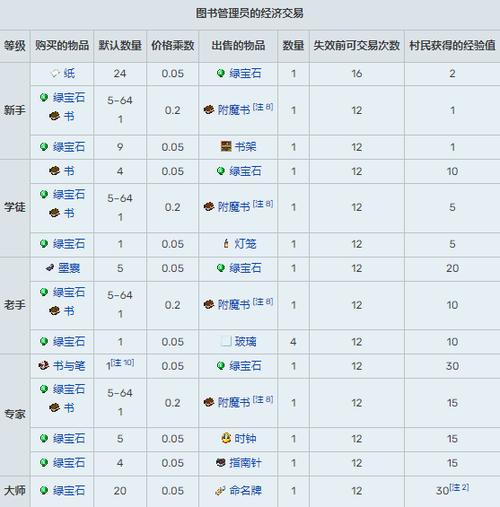Click the 等级 column header
Screen dimensions: 500x507
coord(15,45)
